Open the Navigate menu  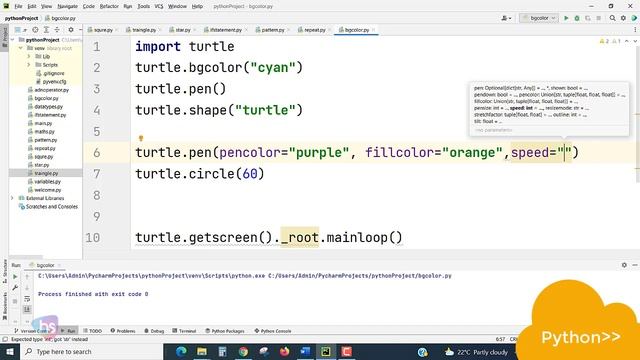(67, 6)
